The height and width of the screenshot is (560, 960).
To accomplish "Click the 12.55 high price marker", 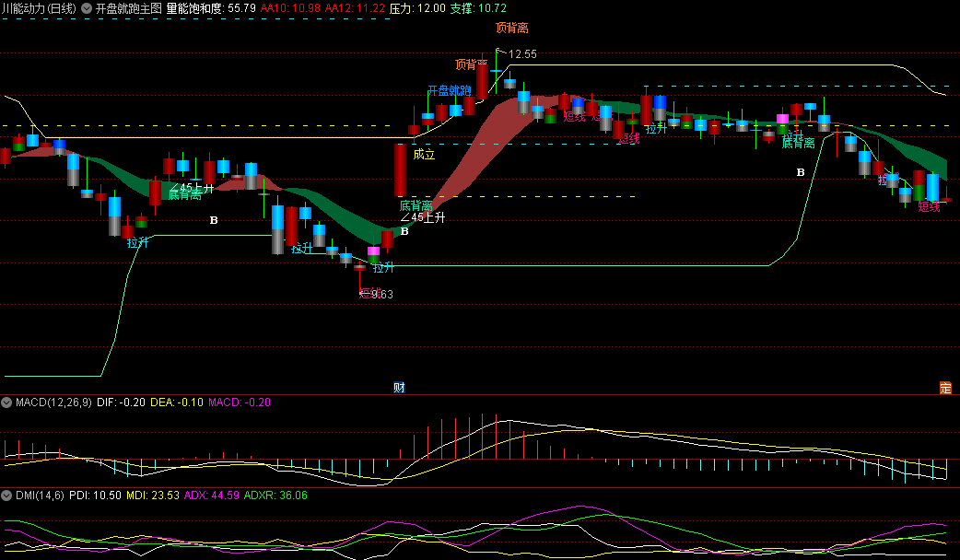I will [522, 54].
